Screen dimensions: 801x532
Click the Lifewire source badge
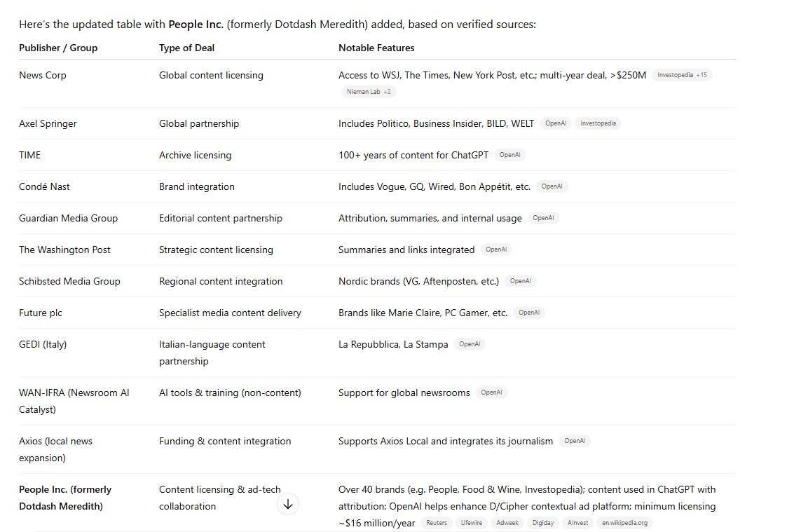click(470, 522)
